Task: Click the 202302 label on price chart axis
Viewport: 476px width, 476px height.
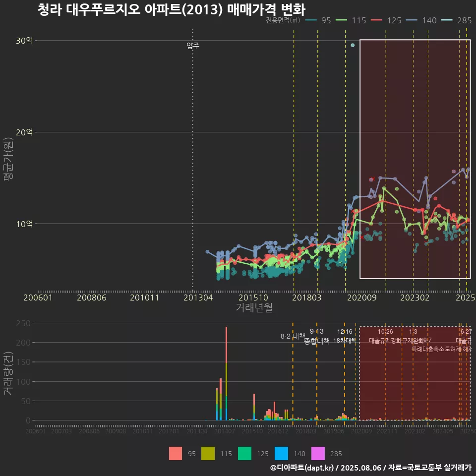Action: point(415,297)
